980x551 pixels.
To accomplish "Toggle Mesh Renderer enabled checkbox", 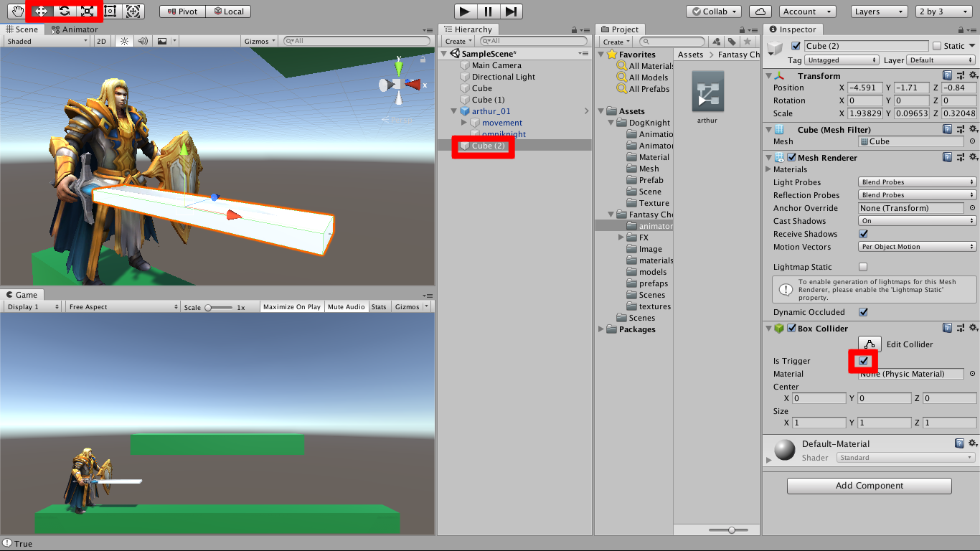I will 791,157.
